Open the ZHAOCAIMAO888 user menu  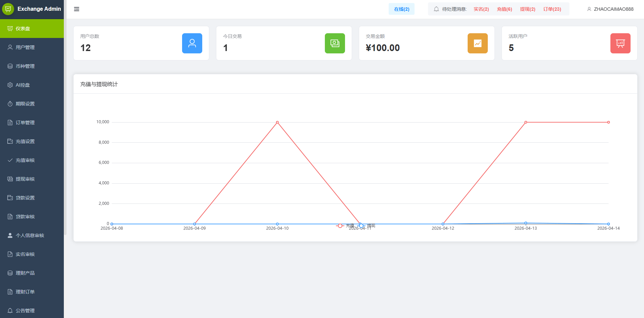click(610, 9)
